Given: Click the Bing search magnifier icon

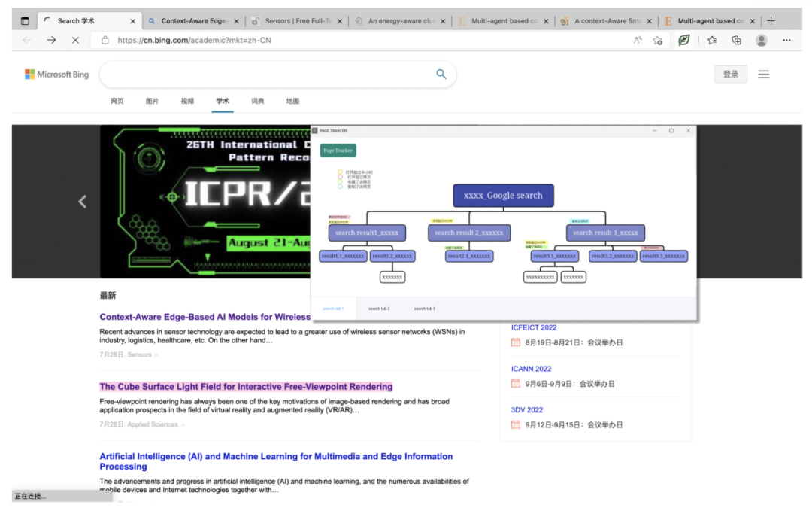Looking at the screenshot, I should coord(441,74).
